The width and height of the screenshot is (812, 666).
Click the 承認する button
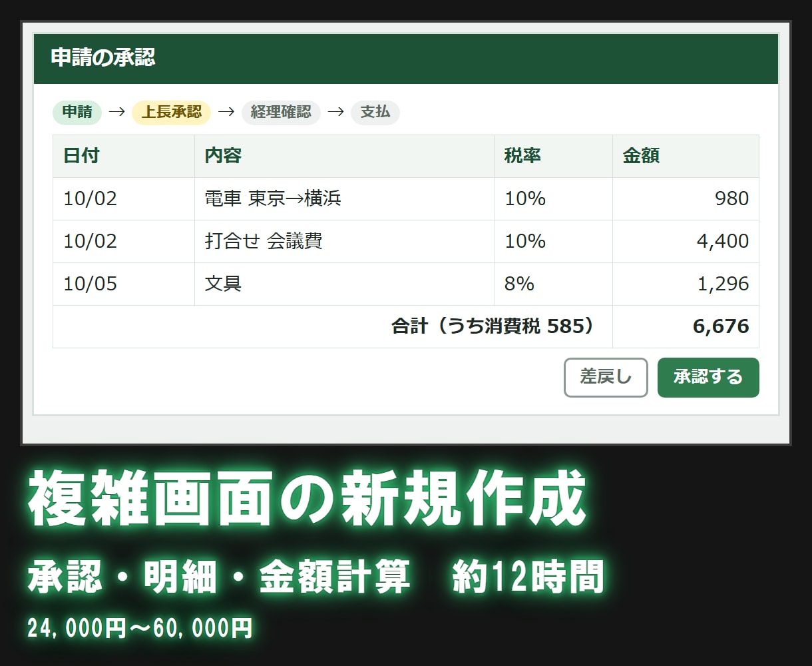(x=708, y=378)
